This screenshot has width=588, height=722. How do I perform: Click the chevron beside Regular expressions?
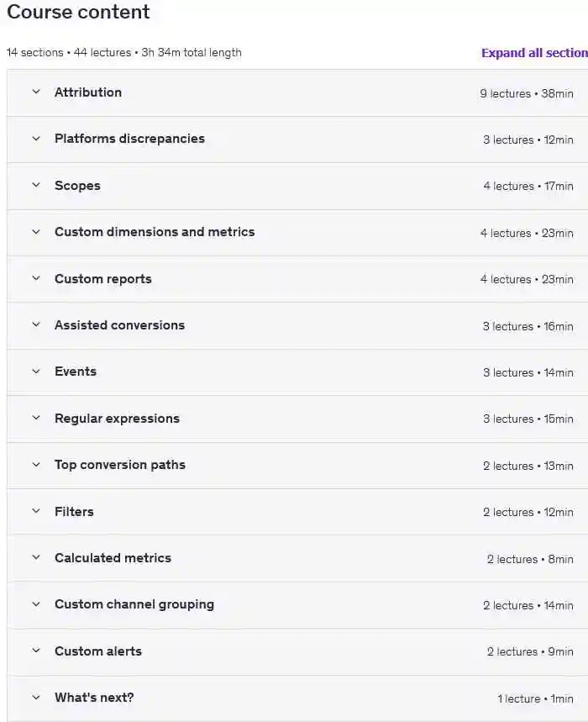(36, 419)
